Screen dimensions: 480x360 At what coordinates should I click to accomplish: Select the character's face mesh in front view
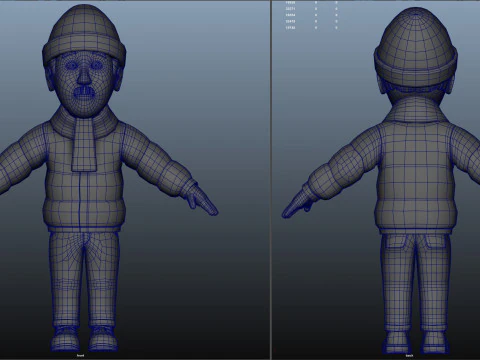84,83
